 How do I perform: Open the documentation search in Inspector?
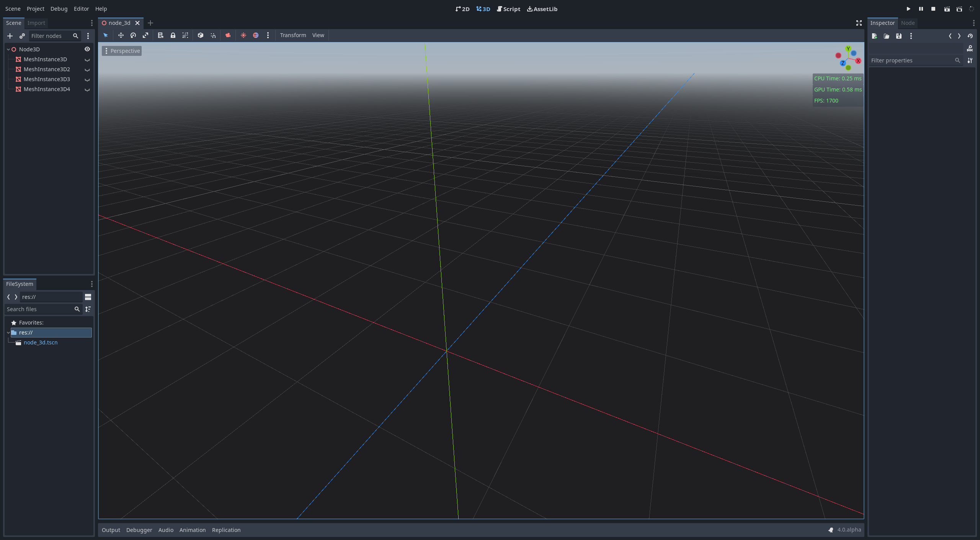970,48
